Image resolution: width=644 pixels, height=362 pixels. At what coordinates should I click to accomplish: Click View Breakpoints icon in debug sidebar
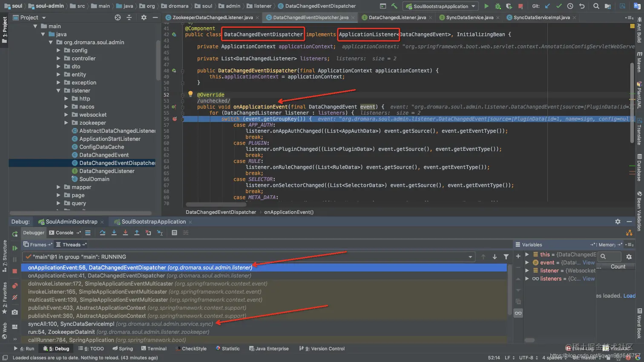click(x=15, y=286)
